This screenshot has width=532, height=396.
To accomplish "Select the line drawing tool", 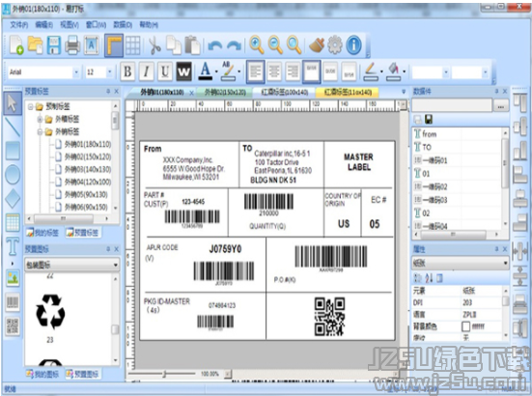I will pos(13,127).
